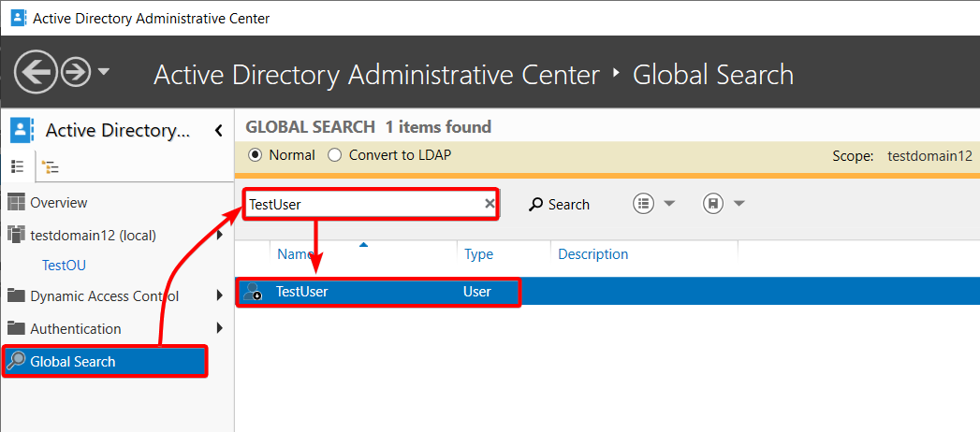Open the TestOU link

pyautogui.click(x=64, y=266)
